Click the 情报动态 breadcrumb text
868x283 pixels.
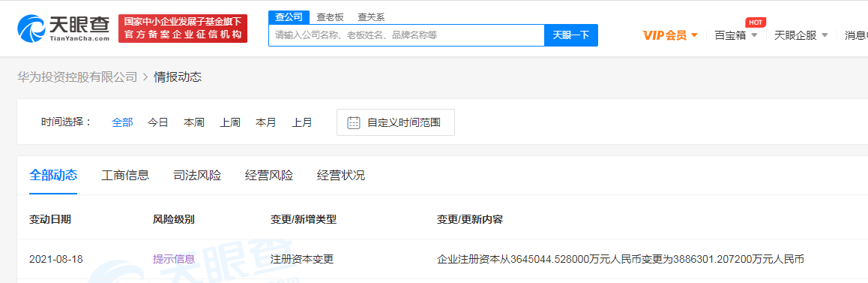click(178, 77)
